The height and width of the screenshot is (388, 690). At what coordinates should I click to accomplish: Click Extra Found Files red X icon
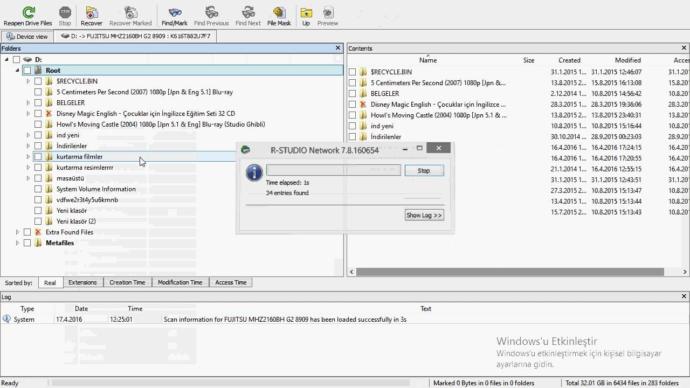point(38,232)
